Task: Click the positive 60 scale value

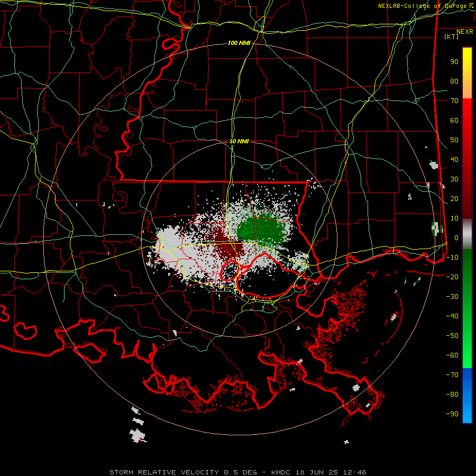Action: click(x=454, y=121)
